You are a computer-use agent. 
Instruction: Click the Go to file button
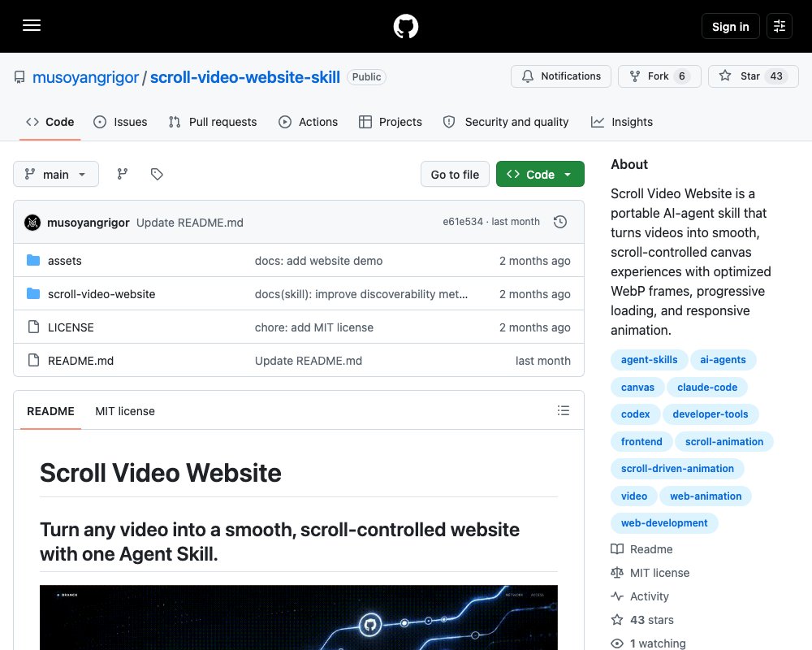click(455, 174)
